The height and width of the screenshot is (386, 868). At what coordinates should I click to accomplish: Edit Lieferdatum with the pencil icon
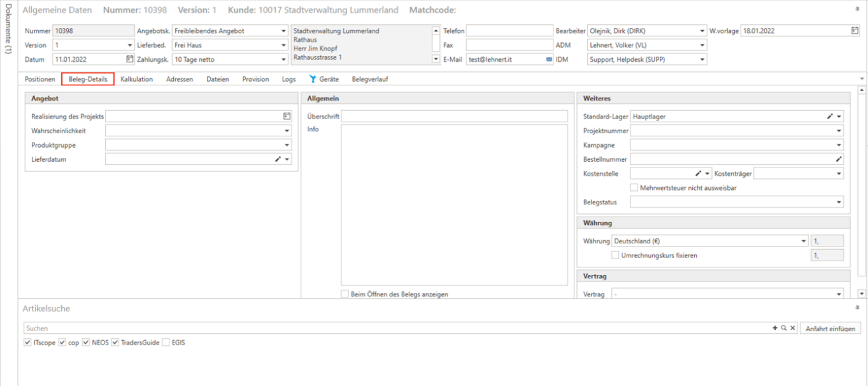278,159
